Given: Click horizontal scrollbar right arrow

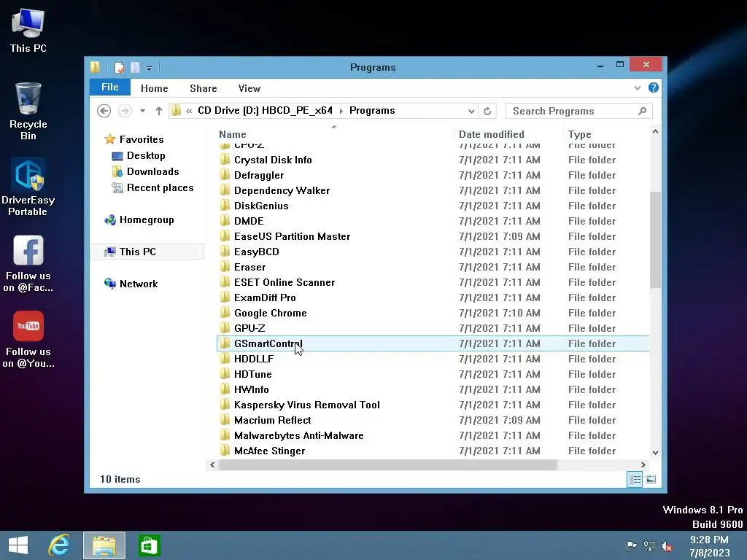Looking at the screenshot, I should (x=643, y=464).
